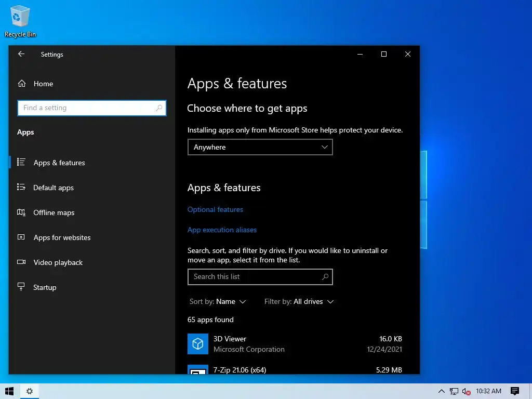Switch to Apps for websites page
The image size is (532, 399).
click(x=92, y=237)
